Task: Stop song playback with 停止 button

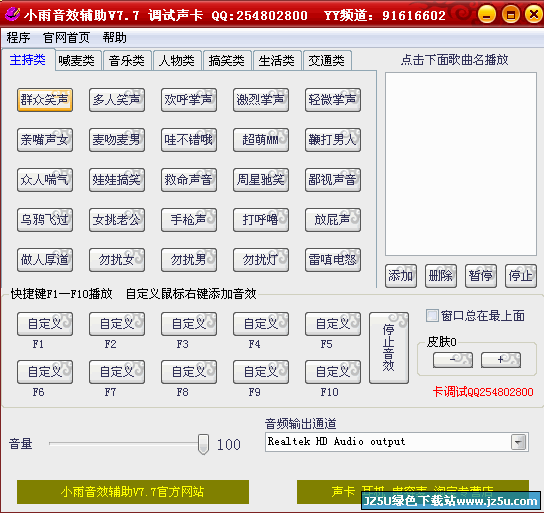Action: (521, 276)
